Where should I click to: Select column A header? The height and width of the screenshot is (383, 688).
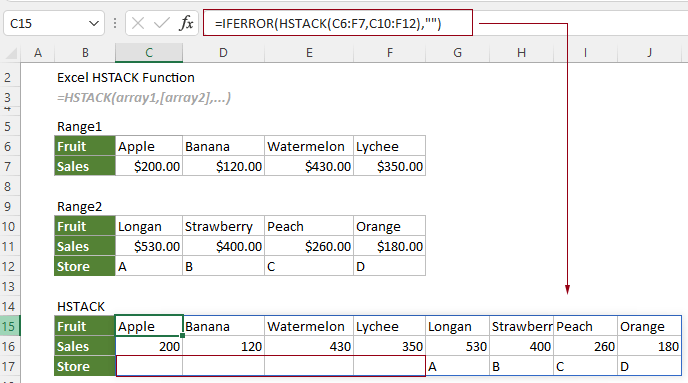coord(38,53)
